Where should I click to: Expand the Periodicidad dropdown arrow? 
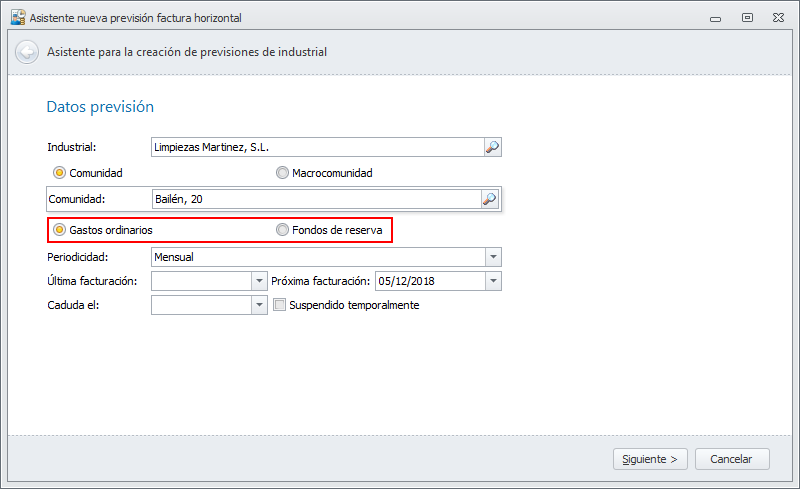(493, 257)
